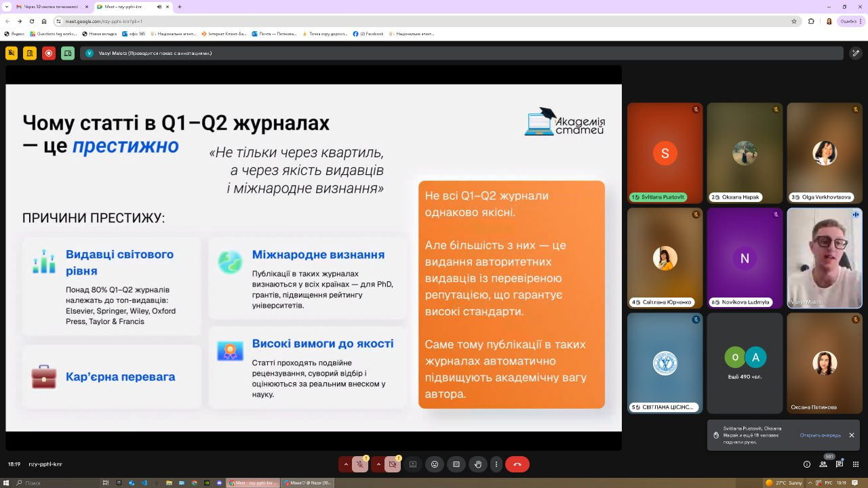The image size is (868, 488).
Task: Open the Новая вкладка bookmark
Action: pyautogui.click(x=100, y=33)
